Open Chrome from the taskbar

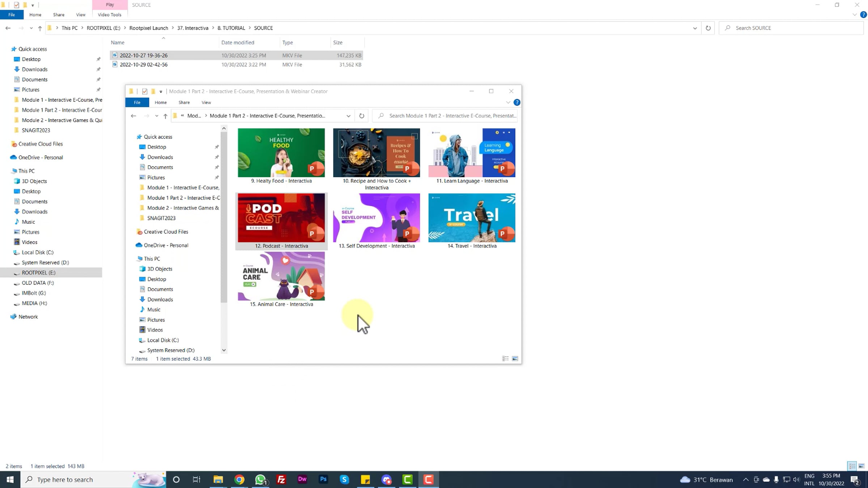click(x=239, y=479)
